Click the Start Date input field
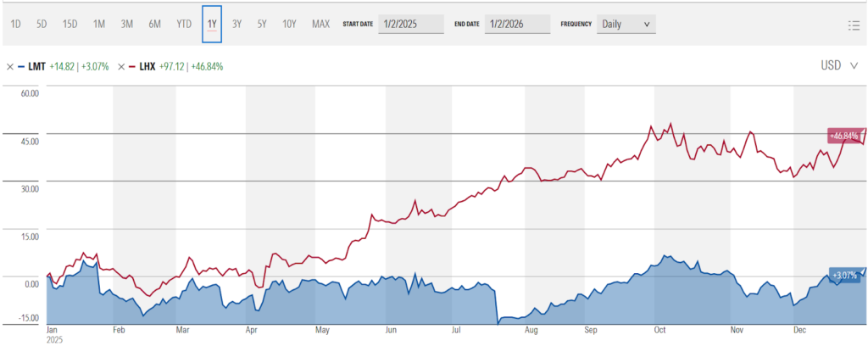The image size is (868, 346). coord(411,24)
